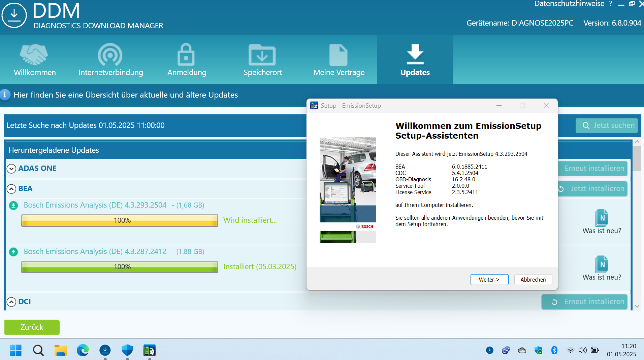Image resolution: width=644 pixels, height=360 pixels.
Task: Click the EmissionSetup taskbar icon
Action: coord(150,350)
